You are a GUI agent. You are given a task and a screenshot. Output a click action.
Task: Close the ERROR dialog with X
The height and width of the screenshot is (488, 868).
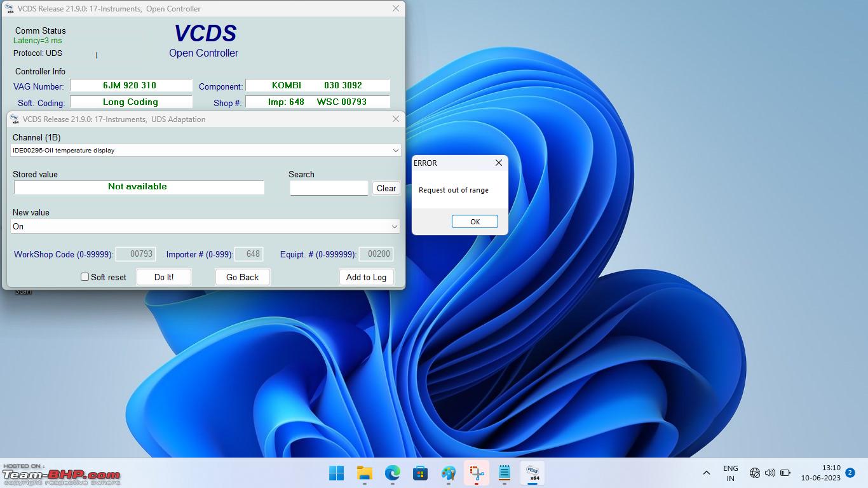[499, 163]
